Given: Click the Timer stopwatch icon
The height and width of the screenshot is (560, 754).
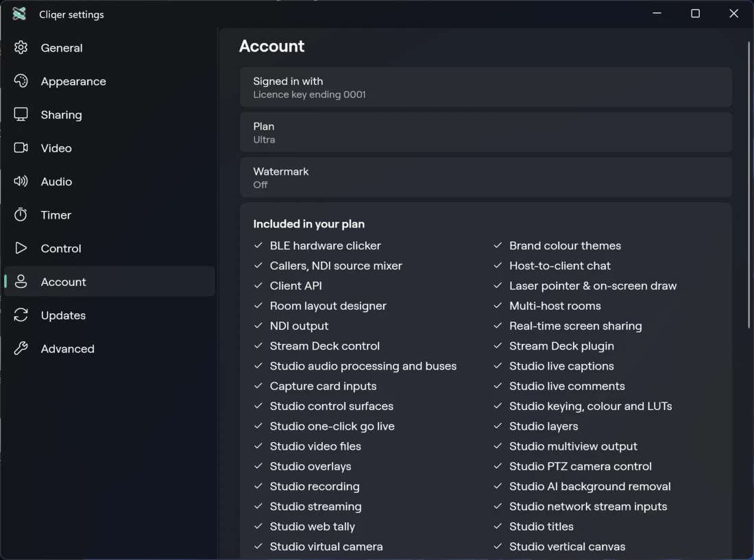Looking at the screenshot, I should tap(21, 215).
